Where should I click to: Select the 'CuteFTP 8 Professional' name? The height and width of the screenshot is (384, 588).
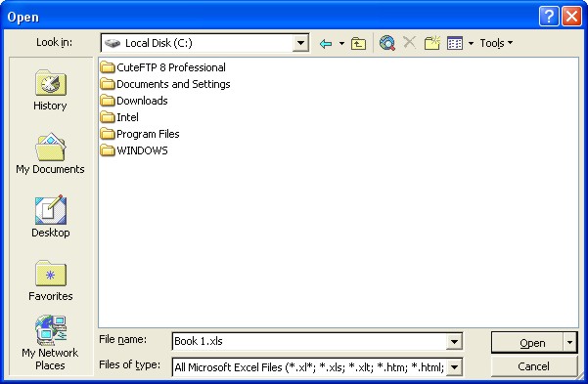tap(171, 67)
